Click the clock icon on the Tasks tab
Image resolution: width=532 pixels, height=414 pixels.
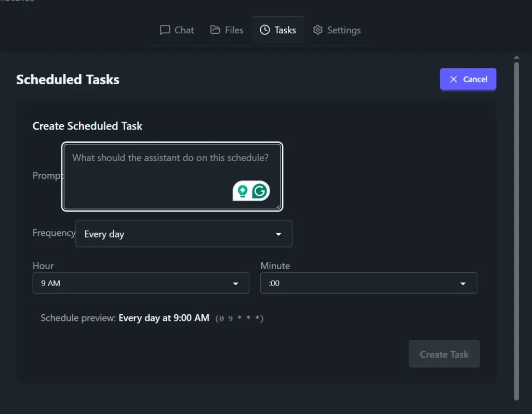click(264, 30)
